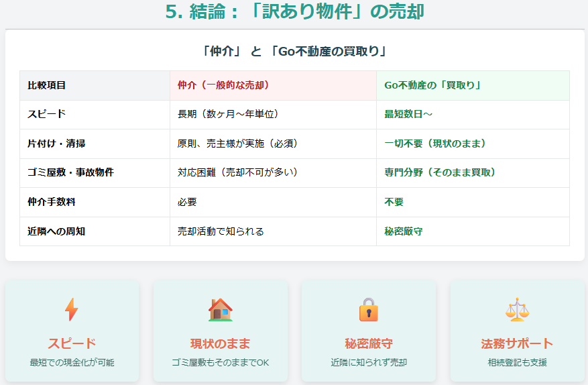
Task: Click the padlock icon above 秘密厳守
Action: 368,310
